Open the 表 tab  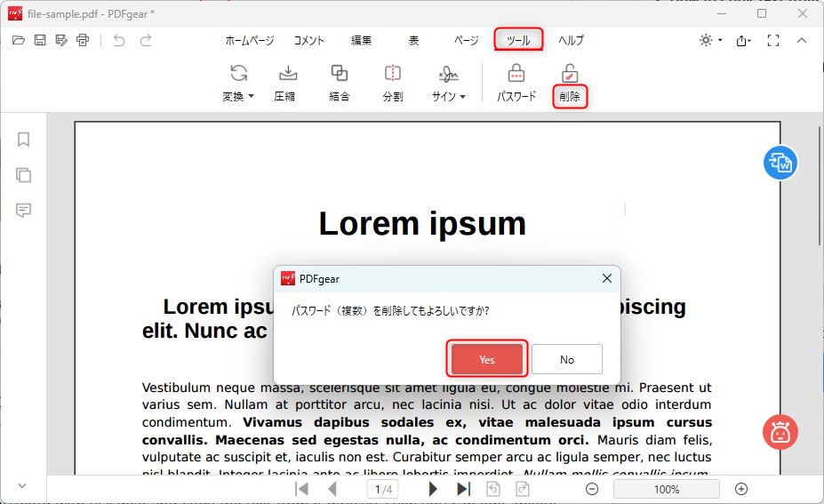coord(414,41)
